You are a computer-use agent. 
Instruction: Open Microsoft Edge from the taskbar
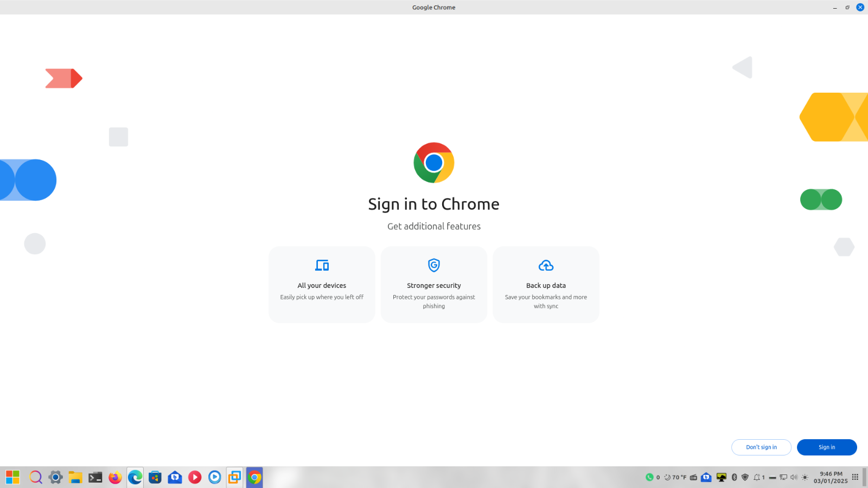(135, 477)
